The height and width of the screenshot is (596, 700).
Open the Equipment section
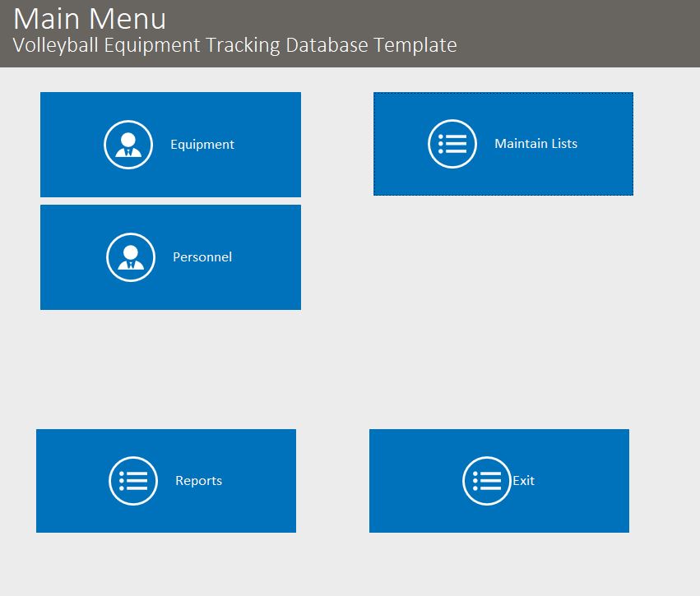(x=170, y=145)
